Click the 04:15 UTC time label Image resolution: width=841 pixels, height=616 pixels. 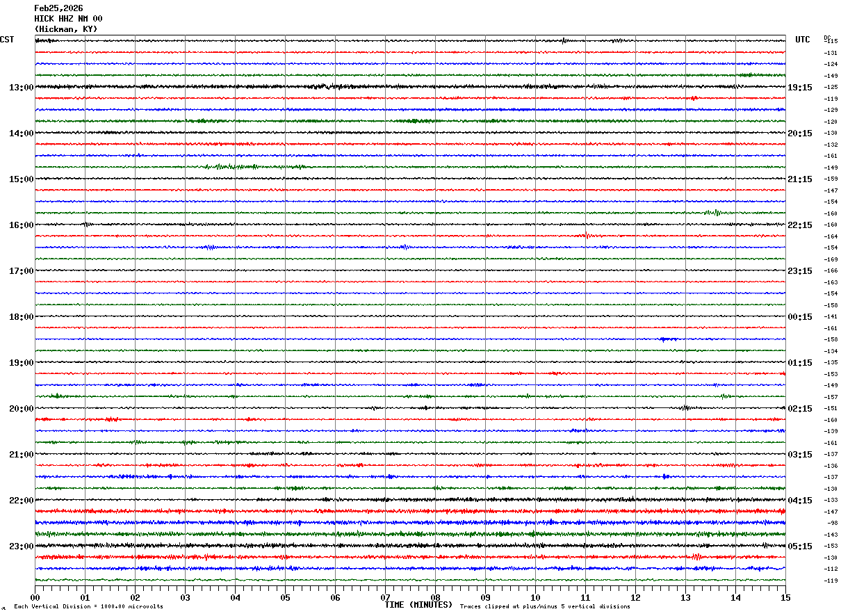(x=799, y=501)
